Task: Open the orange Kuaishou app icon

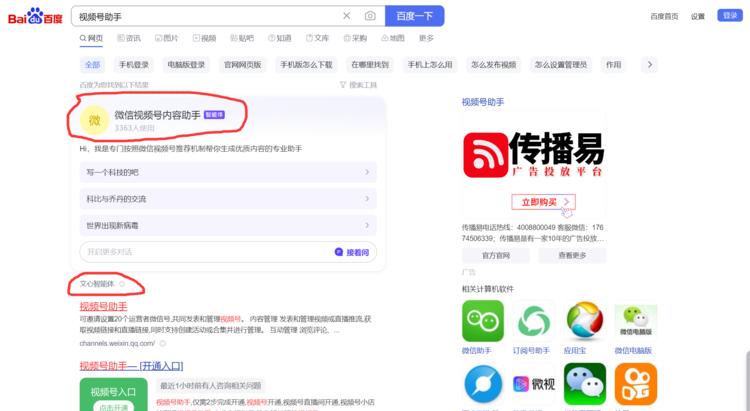Action: tap(636, 384)
